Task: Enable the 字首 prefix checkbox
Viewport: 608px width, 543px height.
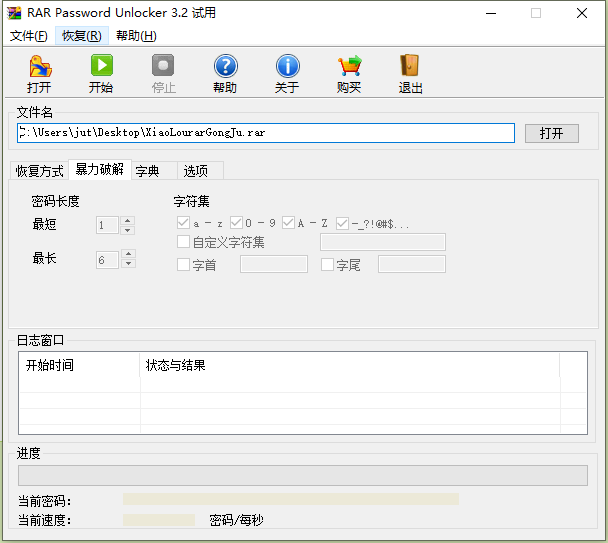Action: pyautogui.click(x=183, y=265)
